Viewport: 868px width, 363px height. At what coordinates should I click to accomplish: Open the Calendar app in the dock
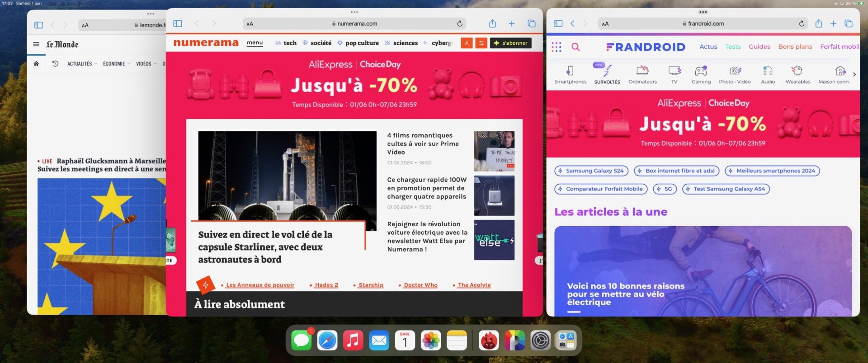point(405,340)
